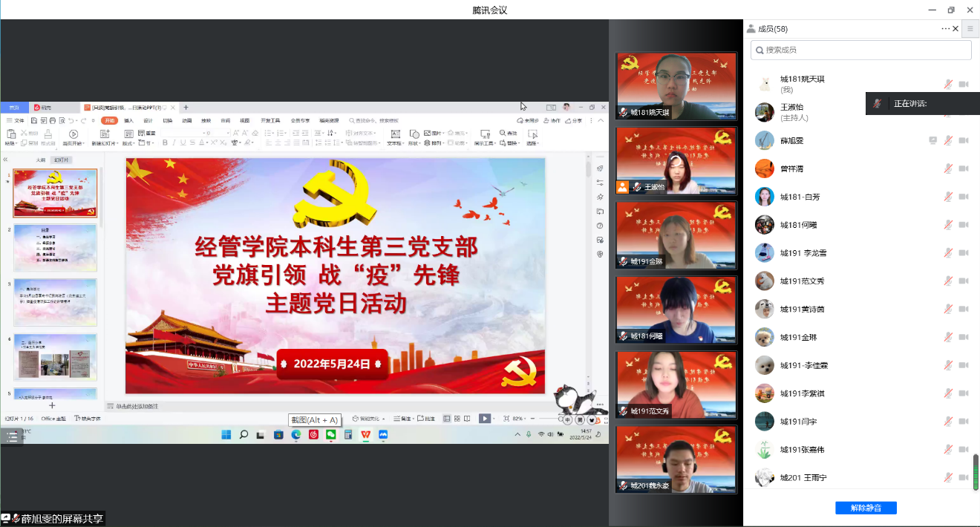Screen dimensions: 980x527
Task: Click the hamburger menu icon beside the members panel
Action: tap(970, 29)
